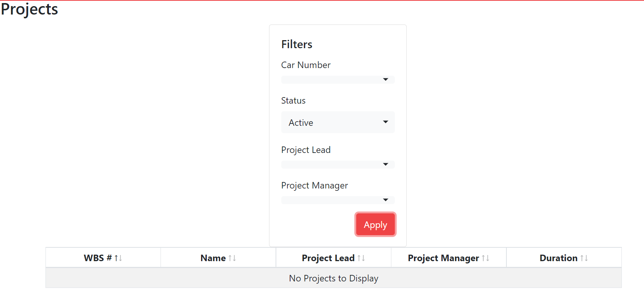Image resolution: width=644 pixels, height=299 pixels.
Task: Open the Status dropdown showing Active
Action: [337, 122]
